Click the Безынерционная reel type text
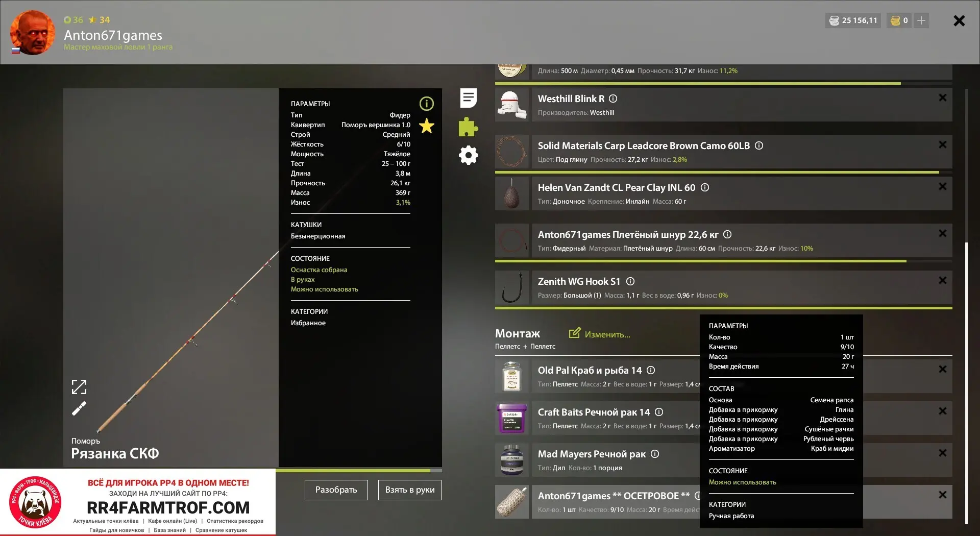The width and height of the screenshot is (980, 536). point(318,236)
